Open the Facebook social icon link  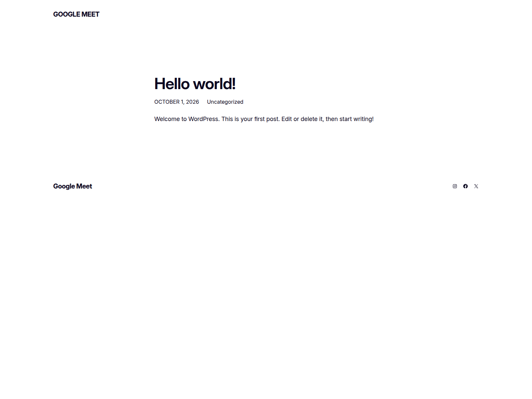pos(465,186)
